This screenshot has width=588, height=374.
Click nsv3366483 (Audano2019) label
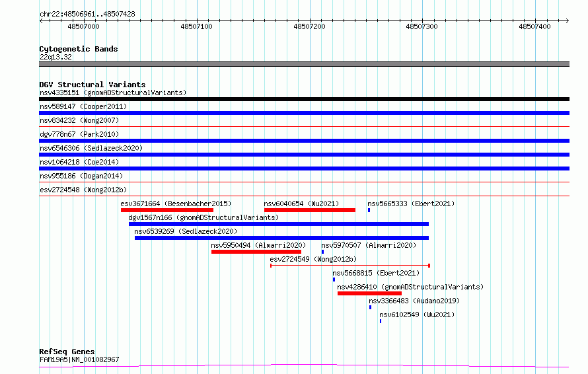pos(414,301)
